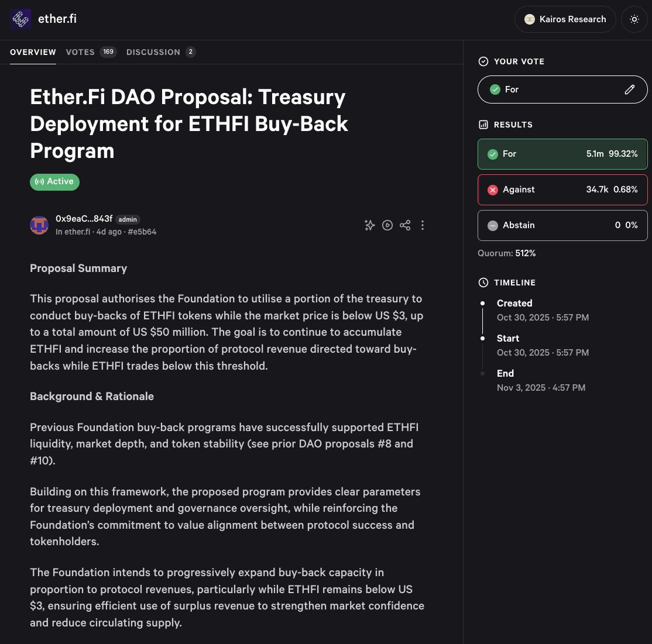Select the Against result row

(x=562, y=190)
